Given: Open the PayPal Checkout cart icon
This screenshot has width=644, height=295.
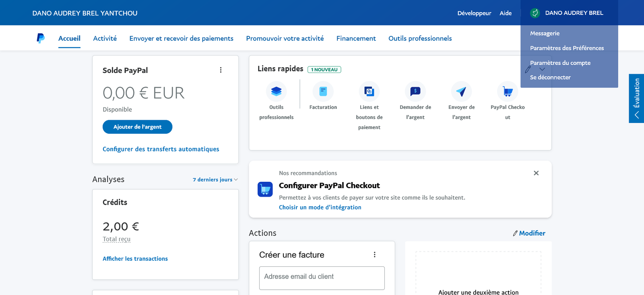Looking at the screenshot, I should (508, 91).
